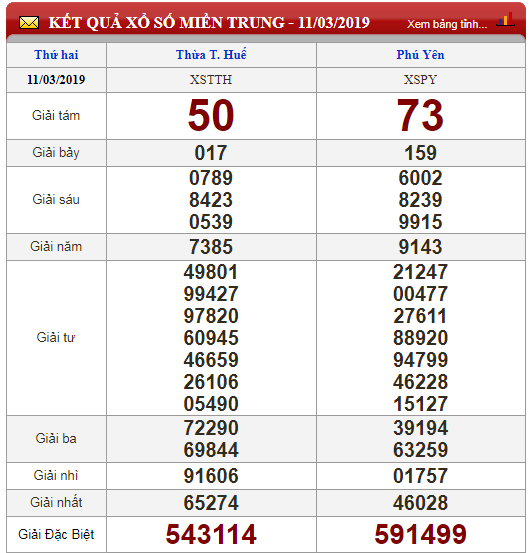The width and height of the screenshot is (529, 553).
Task: Select number '46228' in Giải tư
Action: click(x=420, y=382)
